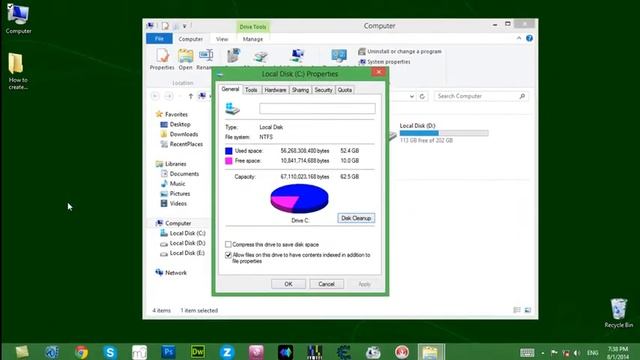Image resolution: width=640 pixels, height=360 pixels.
Task: Click the Rename ribbon icon
Action: [x=205, y=59]
